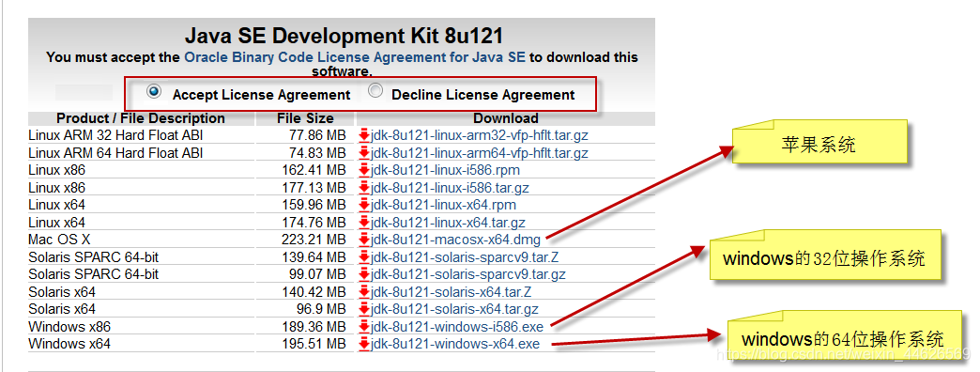Click the 74.83 MB file size cell

(317, 152)
